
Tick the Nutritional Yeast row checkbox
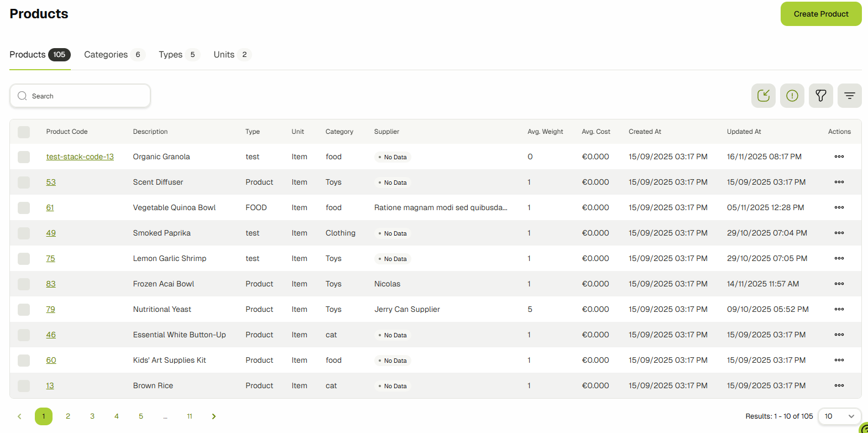24,309
